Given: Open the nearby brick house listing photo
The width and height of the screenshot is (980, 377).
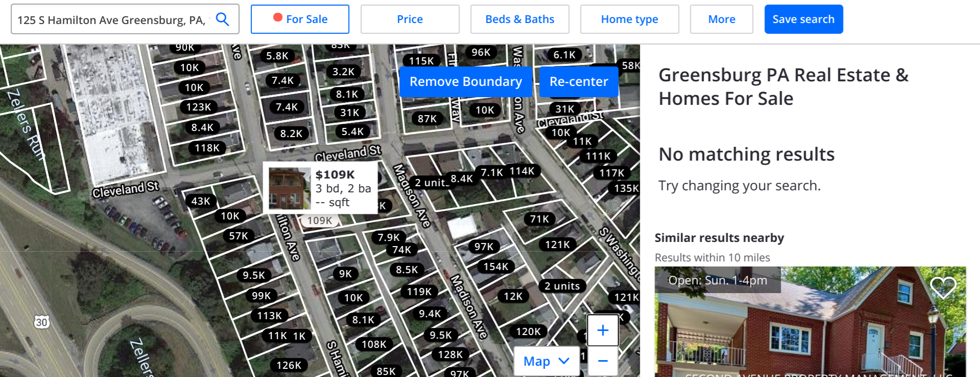Looking at the screenshot, I should (810, 322).
